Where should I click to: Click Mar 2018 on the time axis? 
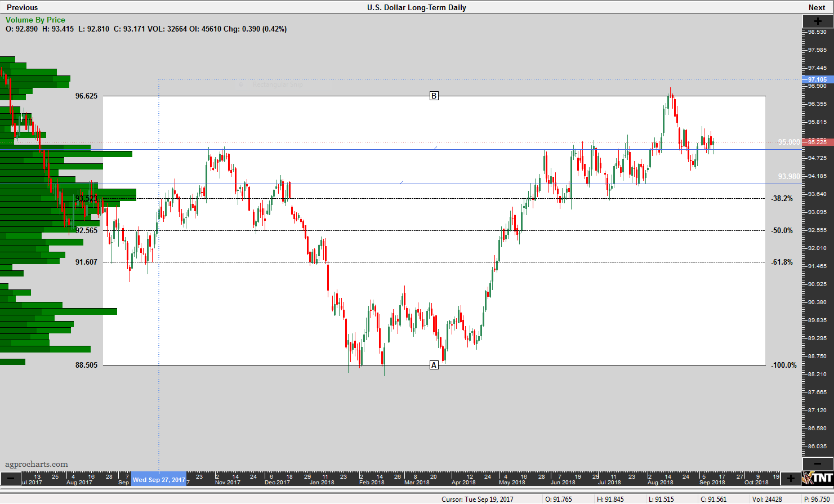click(417, 483)
